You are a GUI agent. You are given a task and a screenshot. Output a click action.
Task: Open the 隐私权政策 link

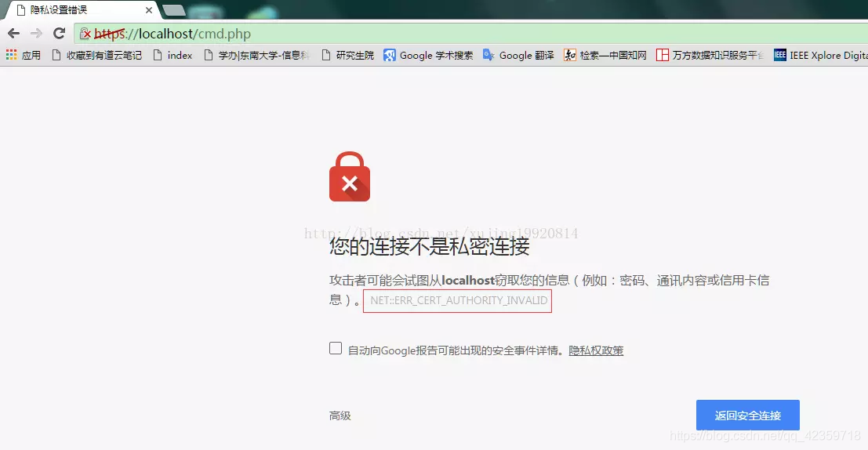pyautogui.click(x=596, y=350)
